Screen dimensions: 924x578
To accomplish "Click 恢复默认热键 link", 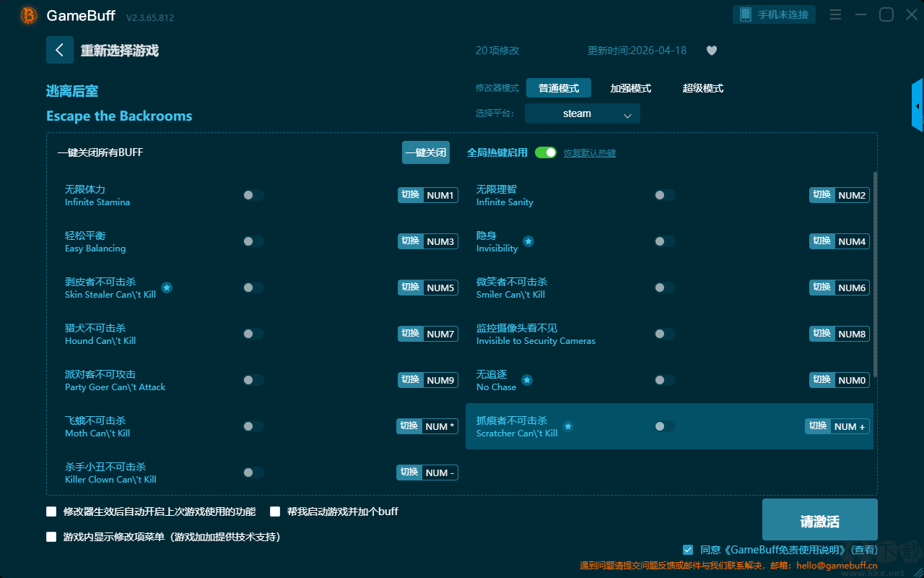I will click(x=590, y=153).
